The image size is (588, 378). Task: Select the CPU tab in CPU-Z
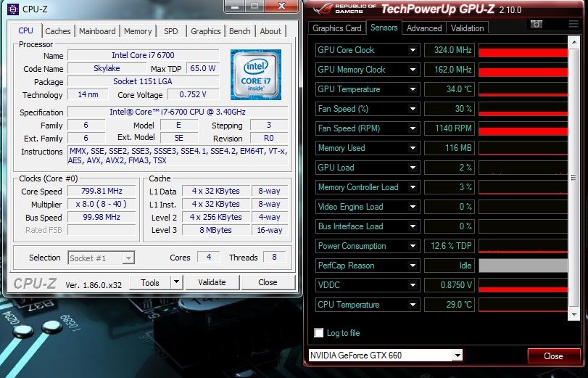tap(25, 30)
